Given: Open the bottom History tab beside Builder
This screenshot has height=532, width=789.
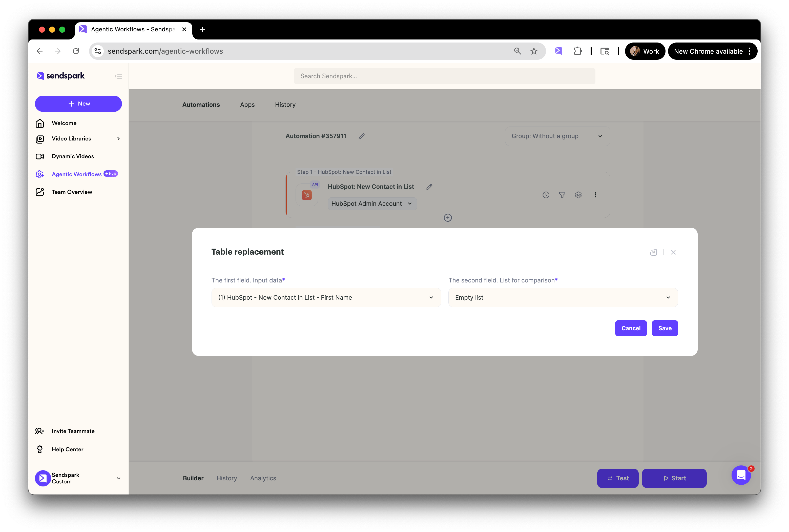Looking at the screenshot, I should coord(226,478).
